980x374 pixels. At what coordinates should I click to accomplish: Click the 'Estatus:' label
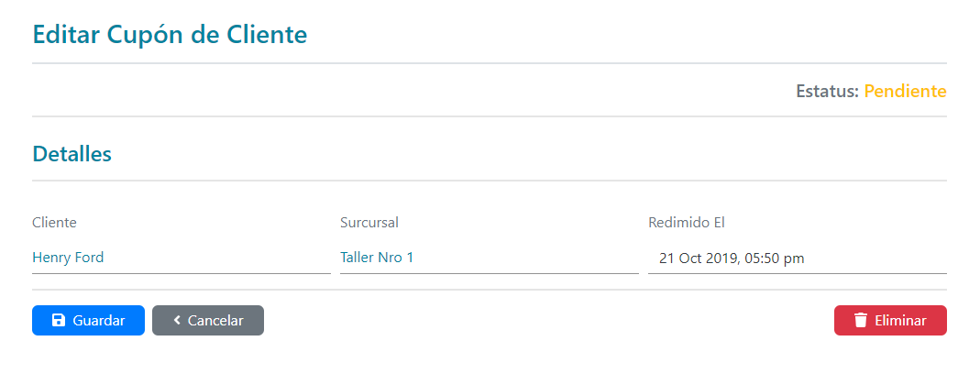[827, 92]
